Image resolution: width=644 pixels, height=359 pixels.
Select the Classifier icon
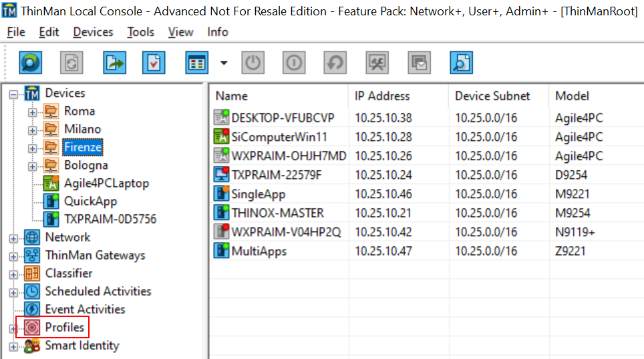32,274
